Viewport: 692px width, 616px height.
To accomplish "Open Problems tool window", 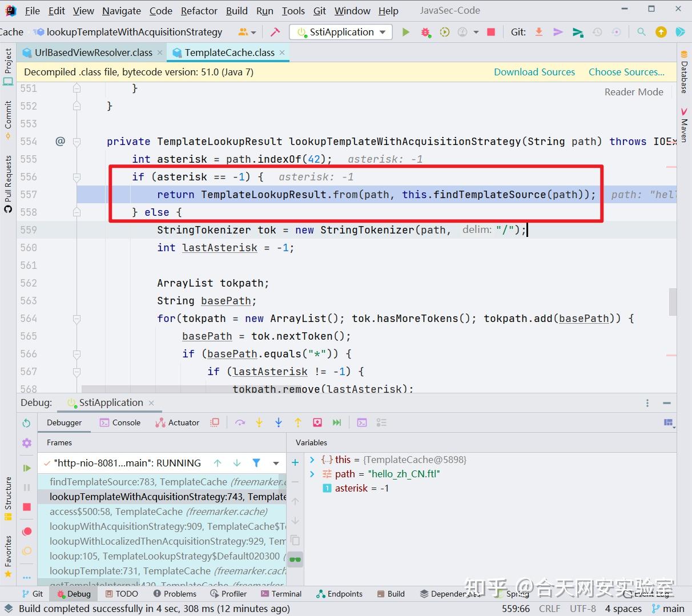I will 175,594.
